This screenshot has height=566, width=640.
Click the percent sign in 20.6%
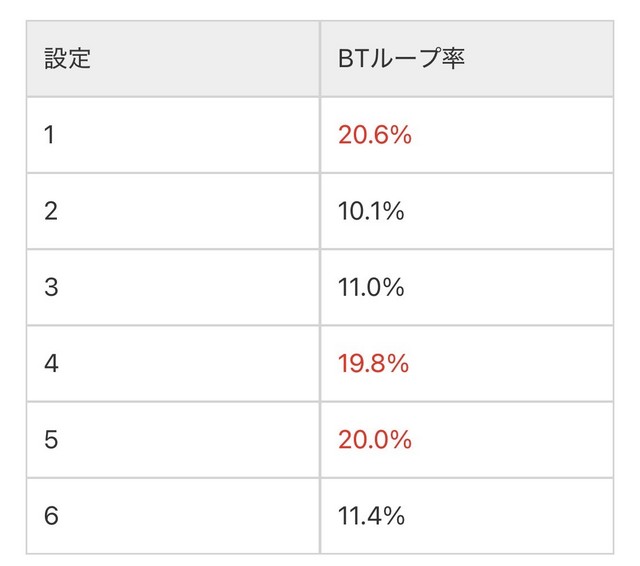point(400,135)
